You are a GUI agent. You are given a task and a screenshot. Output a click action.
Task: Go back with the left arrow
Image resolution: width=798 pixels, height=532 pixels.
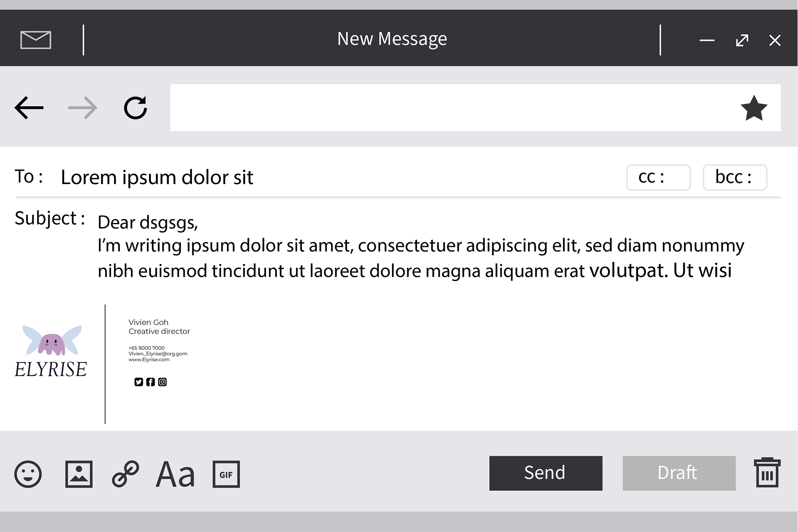point(29,108)
